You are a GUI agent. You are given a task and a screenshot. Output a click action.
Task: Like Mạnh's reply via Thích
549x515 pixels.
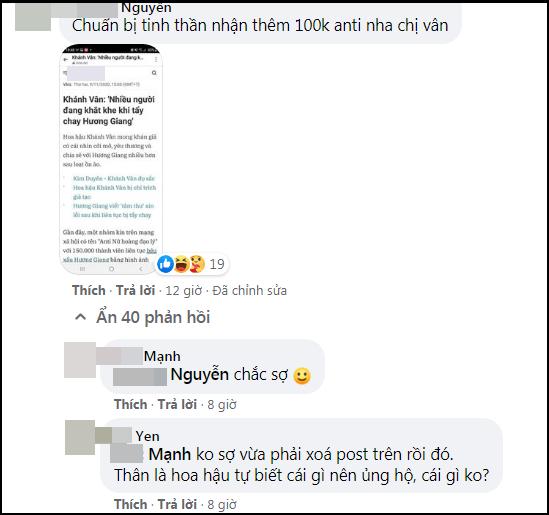131,404
